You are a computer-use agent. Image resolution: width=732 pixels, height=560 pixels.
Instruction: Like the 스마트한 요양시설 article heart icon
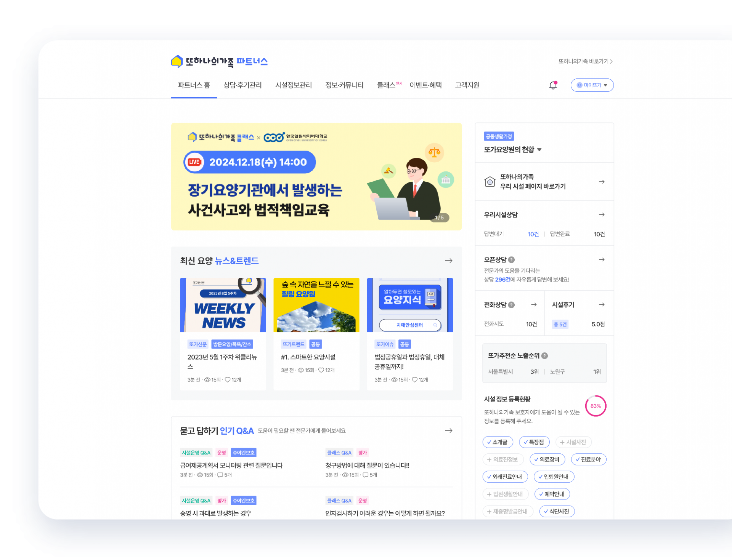click(x=321, y=370)
